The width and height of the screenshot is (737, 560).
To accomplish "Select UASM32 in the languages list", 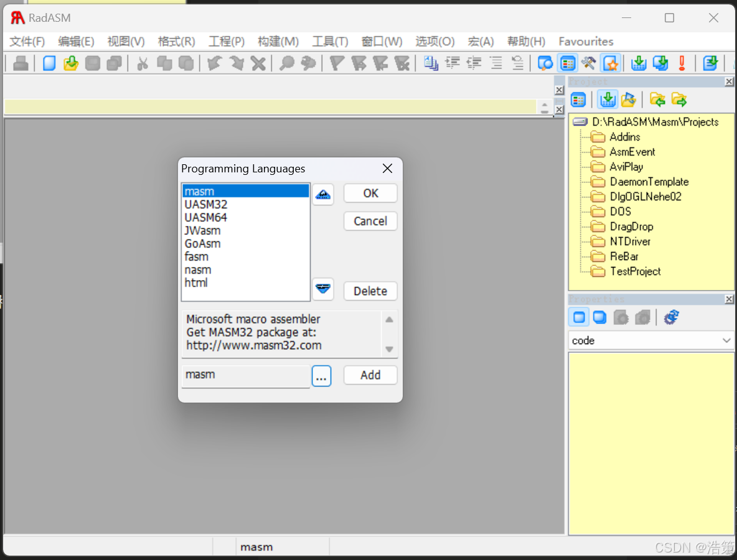I will (245, 204).
